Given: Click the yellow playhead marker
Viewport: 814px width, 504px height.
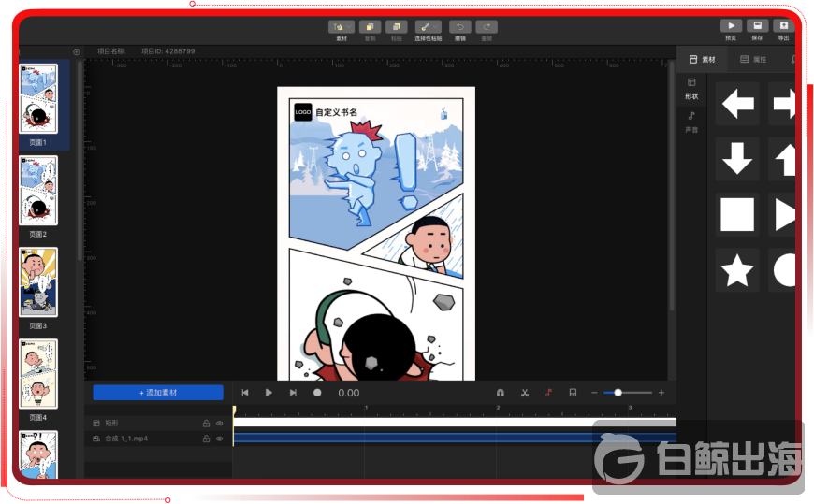Looking at the screenshot, I should point(234,410).
